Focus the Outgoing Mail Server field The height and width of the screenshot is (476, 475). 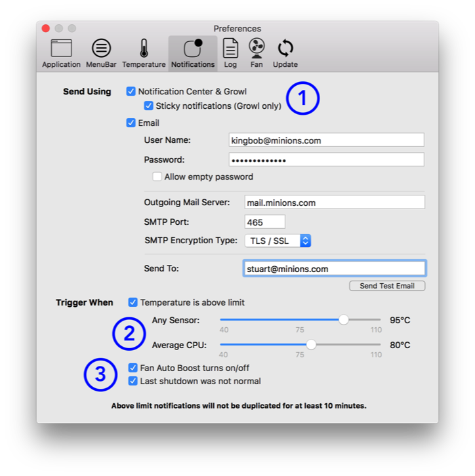(x=334, y=203)
